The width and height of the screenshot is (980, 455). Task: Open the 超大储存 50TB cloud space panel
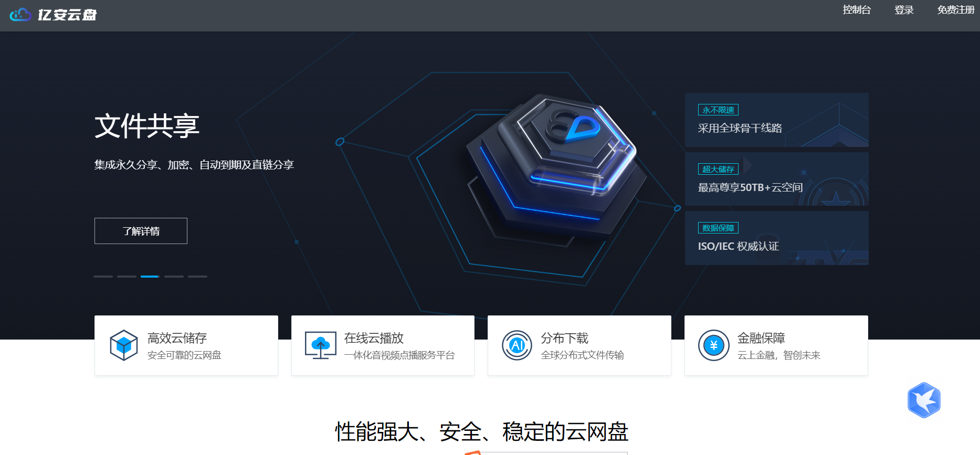(776, 179)
